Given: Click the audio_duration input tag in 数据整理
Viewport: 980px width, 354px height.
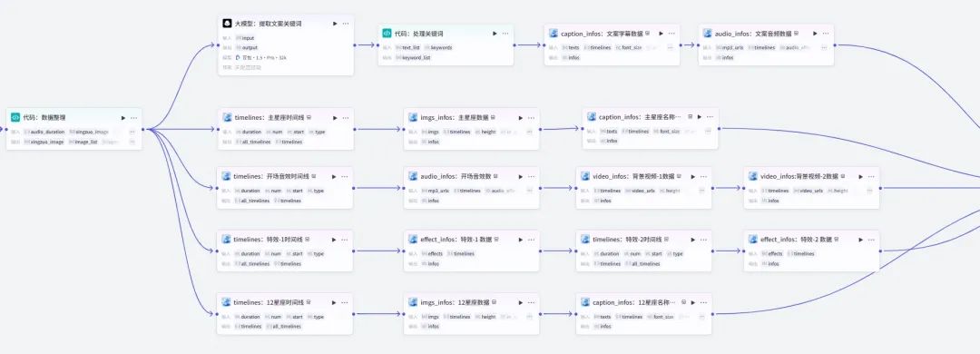Looking at the screenshot, I should [x=44, y=132].
